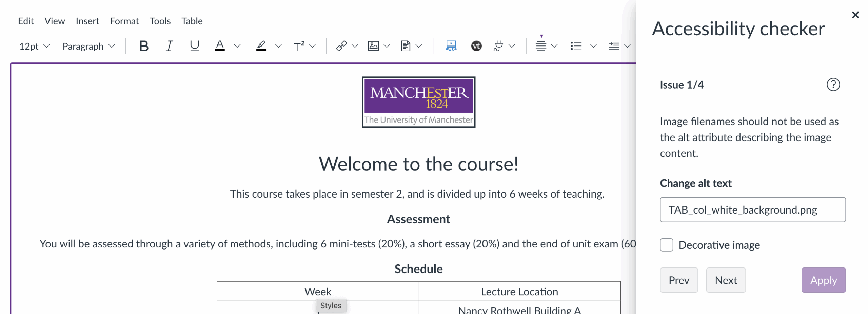The image size is (868, 314).
Task: Apply the alt text change
Action: click(x=823, y=280)
